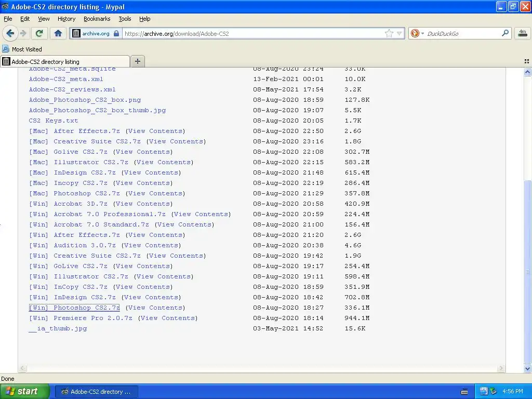Image resolution: width=532 pixels, height=399 pixels.
Task: Download [Win] Audition 3.0.7z
Action: (x=72, y=245)
